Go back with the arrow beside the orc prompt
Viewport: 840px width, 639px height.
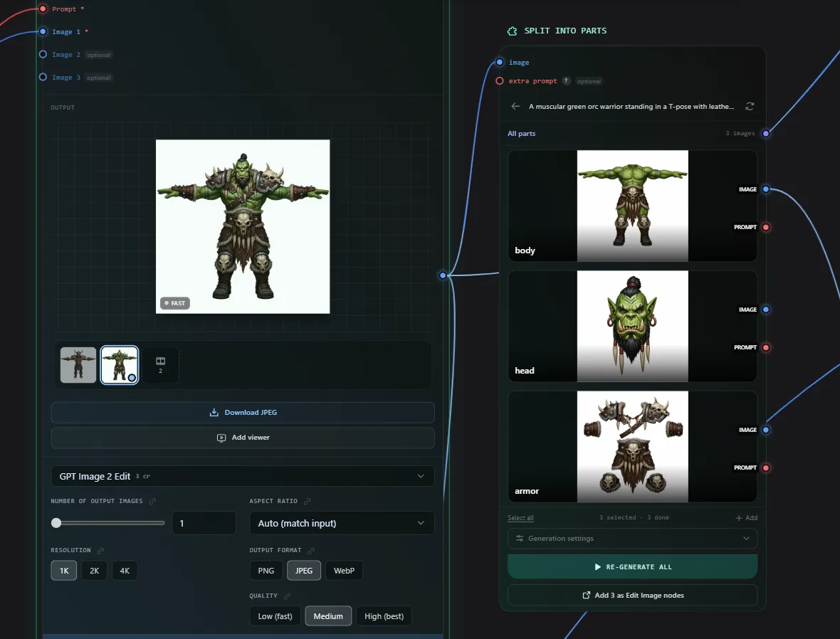click(515, 106)
